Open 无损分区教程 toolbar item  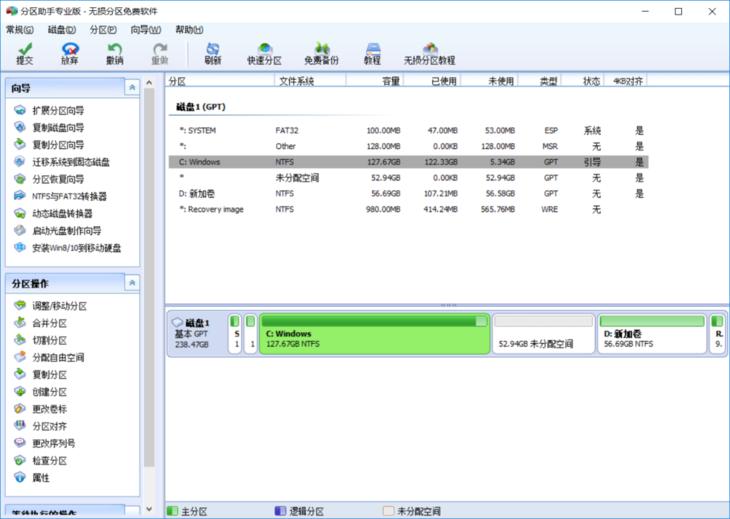[x=429, y=54]
